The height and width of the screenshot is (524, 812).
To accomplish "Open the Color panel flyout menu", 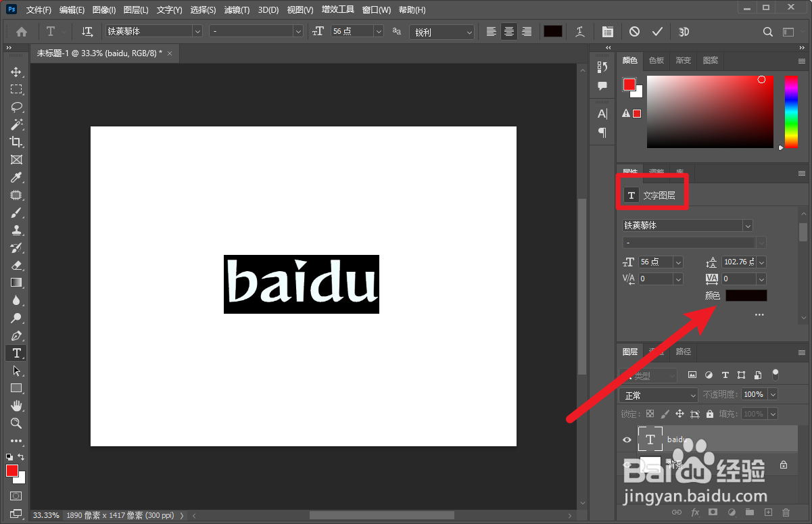I will (x=802, y=61).
